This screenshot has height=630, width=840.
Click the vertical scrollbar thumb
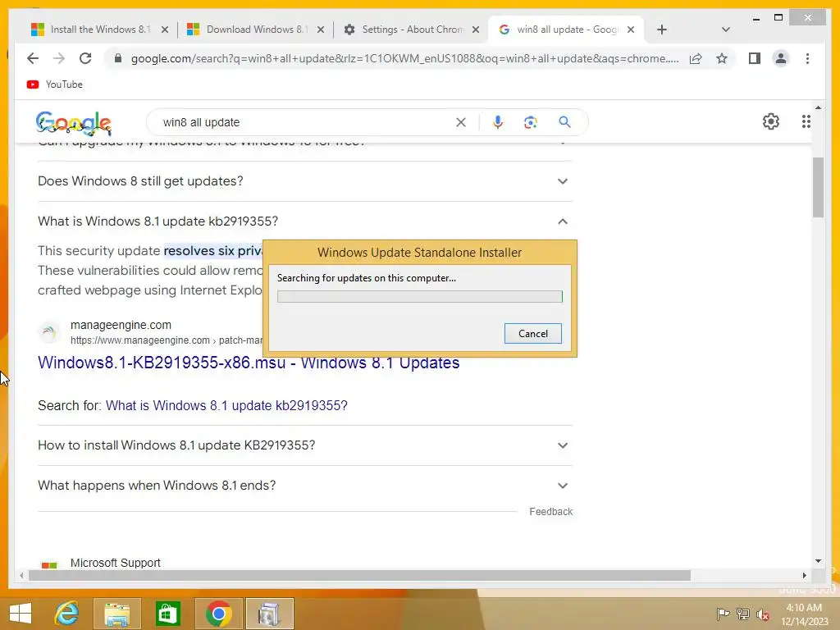point(818,188)
